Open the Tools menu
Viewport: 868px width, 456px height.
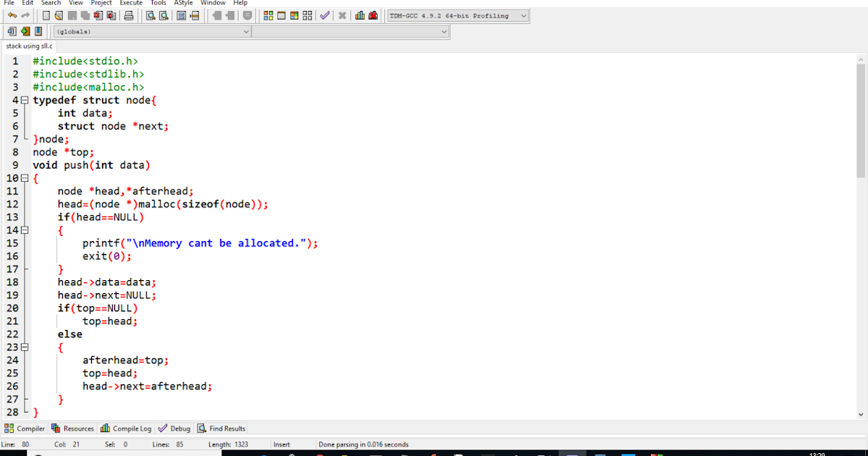158,3
